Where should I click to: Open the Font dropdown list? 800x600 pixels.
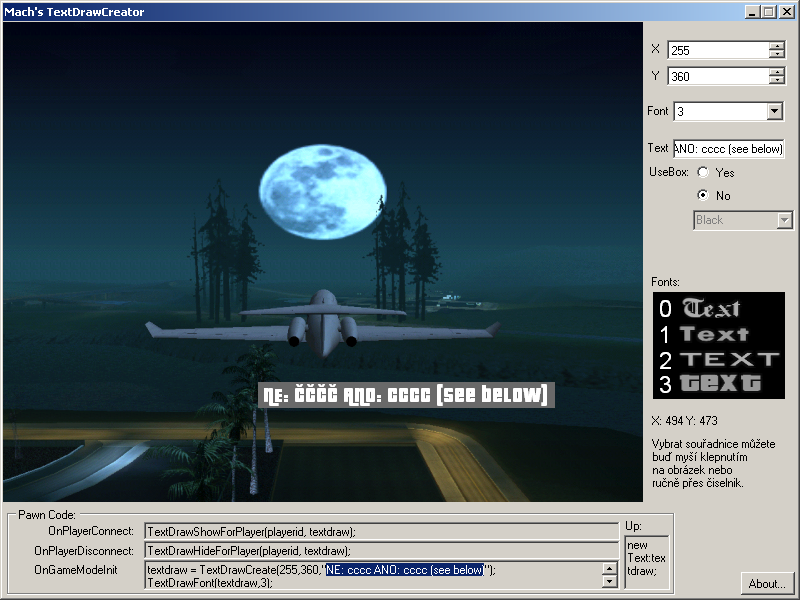pos(774,111)
